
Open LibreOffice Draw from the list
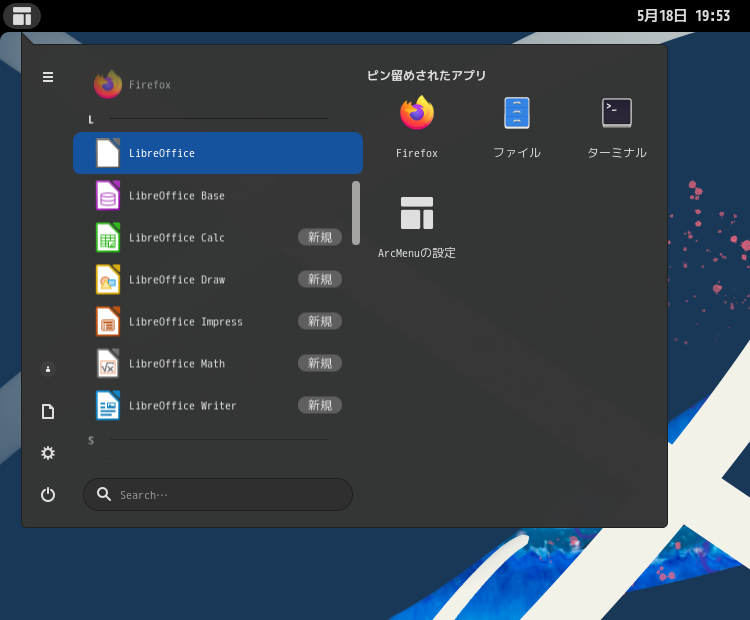218,279
